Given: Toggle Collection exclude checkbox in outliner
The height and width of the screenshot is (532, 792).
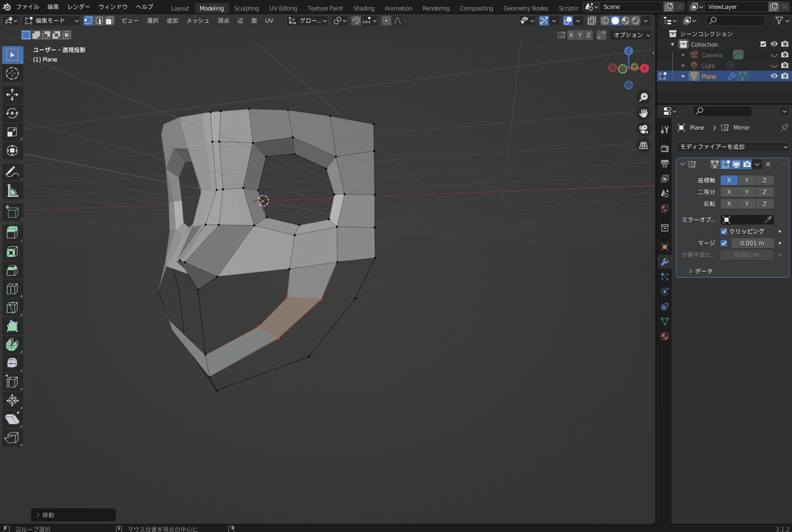Looking at the screenshot, I should tap(764, 44).
